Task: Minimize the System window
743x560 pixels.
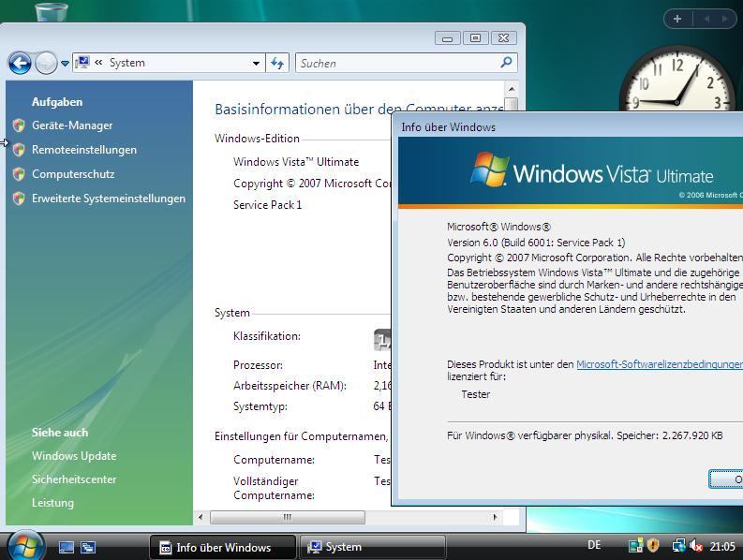Action: (447, 38)
